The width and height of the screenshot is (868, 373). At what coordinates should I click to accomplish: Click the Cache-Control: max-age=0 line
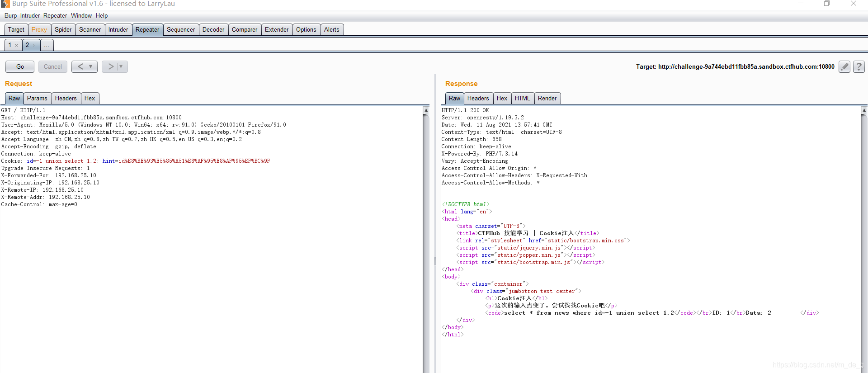[39, 204]
